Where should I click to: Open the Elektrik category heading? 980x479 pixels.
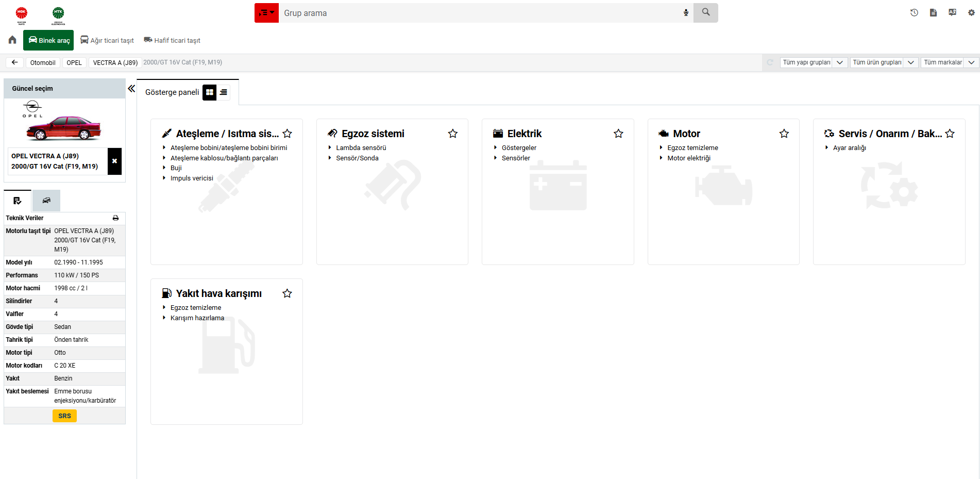click(x=525, y=134)
